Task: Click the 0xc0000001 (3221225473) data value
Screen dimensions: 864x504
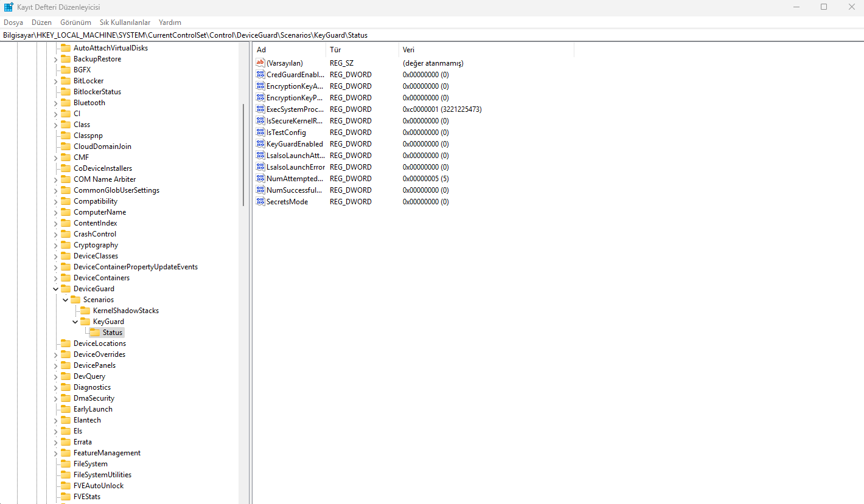Action: 442,109
